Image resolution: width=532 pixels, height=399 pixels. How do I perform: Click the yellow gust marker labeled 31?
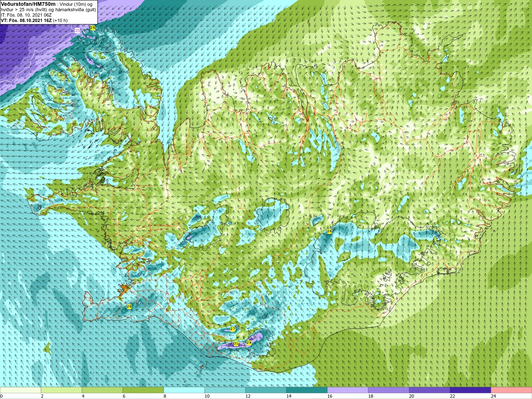236,344
